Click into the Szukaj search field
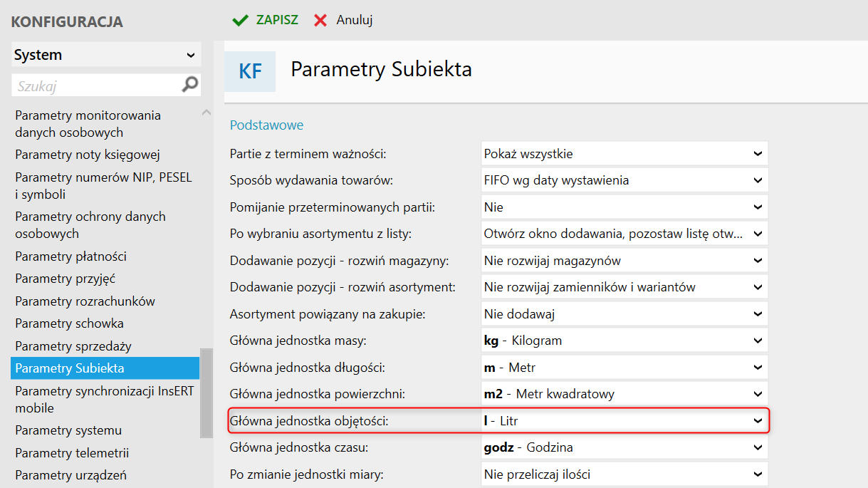The width and height of the screenshot is (868, 488). (x=96, y=86)
